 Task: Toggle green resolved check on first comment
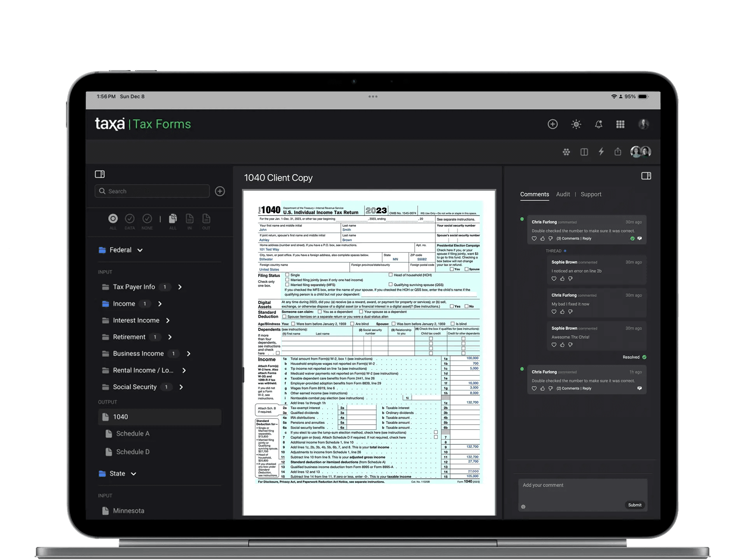point(632,238)
